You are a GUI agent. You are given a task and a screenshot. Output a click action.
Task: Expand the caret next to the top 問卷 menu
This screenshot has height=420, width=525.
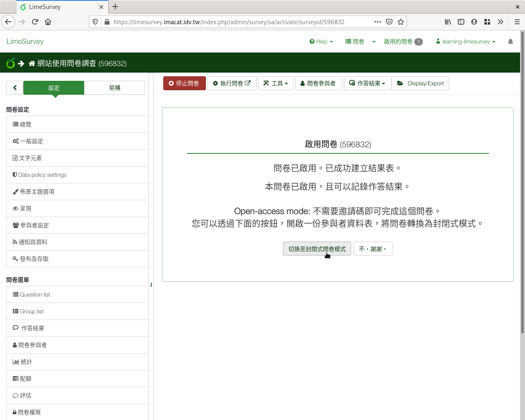click(x=374, y=42)
